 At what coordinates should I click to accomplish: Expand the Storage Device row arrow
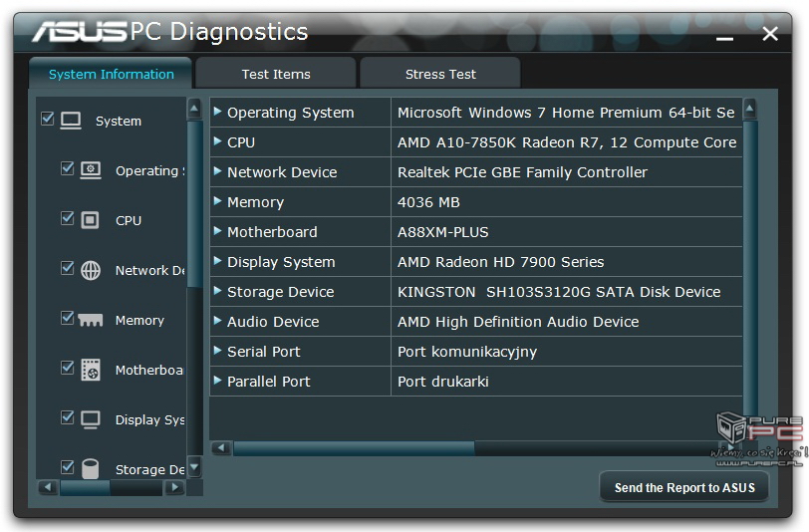click(x=218, y=291)
